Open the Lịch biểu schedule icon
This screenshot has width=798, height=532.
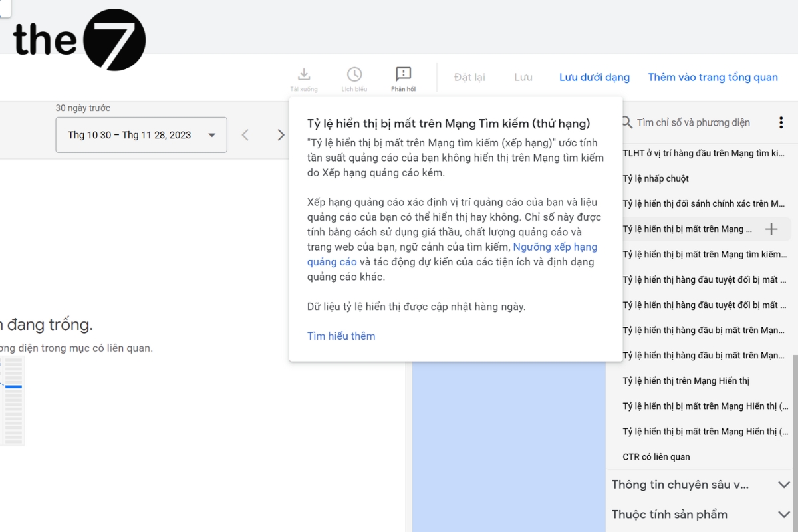click(x=354, y=74)
